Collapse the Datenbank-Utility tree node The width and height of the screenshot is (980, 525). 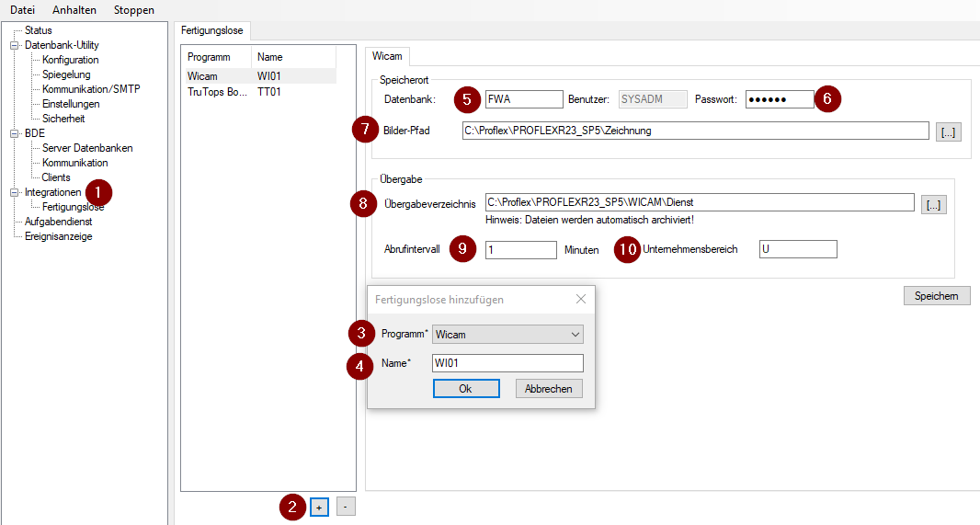14,45
